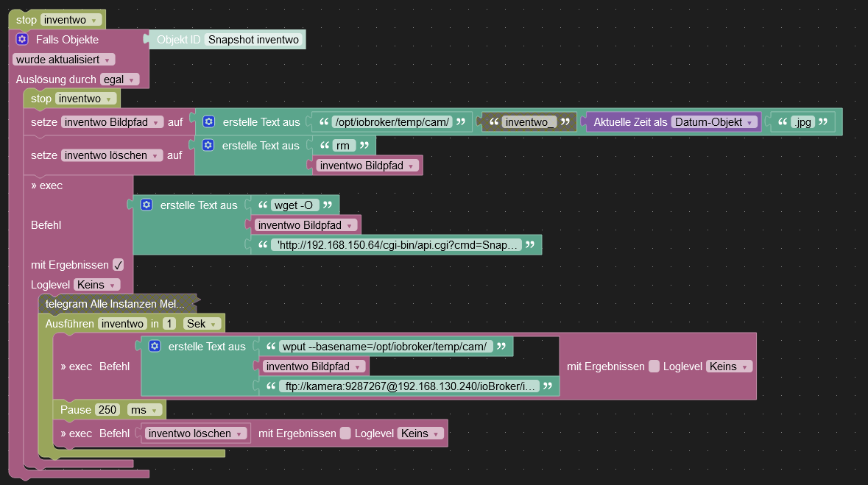Click gear icon of Bildpfad text-join block
The image size is (868, 485).
(x=208, y=122)
